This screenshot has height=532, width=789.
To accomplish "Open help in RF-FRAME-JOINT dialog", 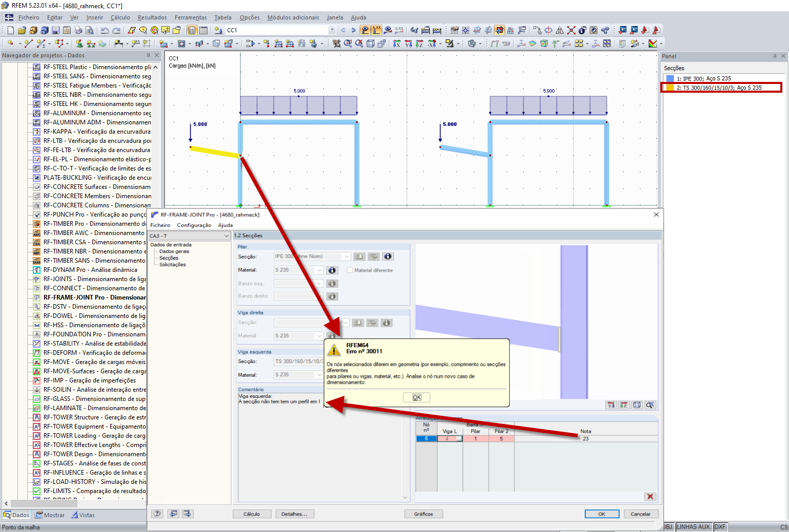I will point(157,514).
